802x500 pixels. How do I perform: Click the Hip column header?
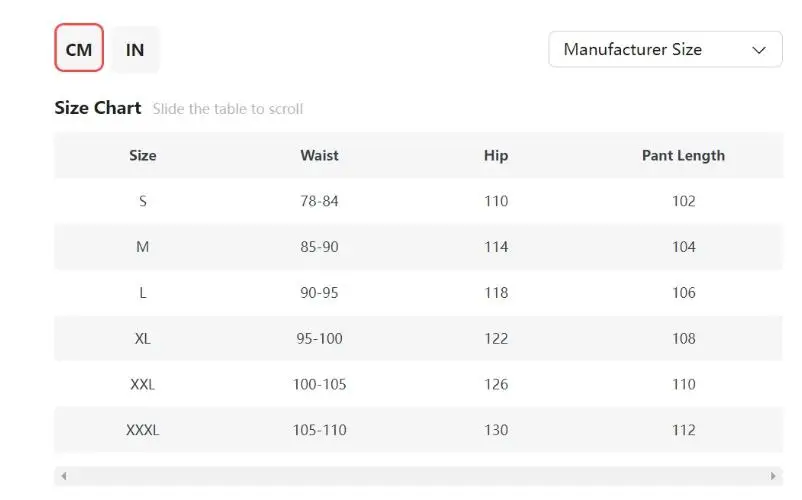(496, 155)
